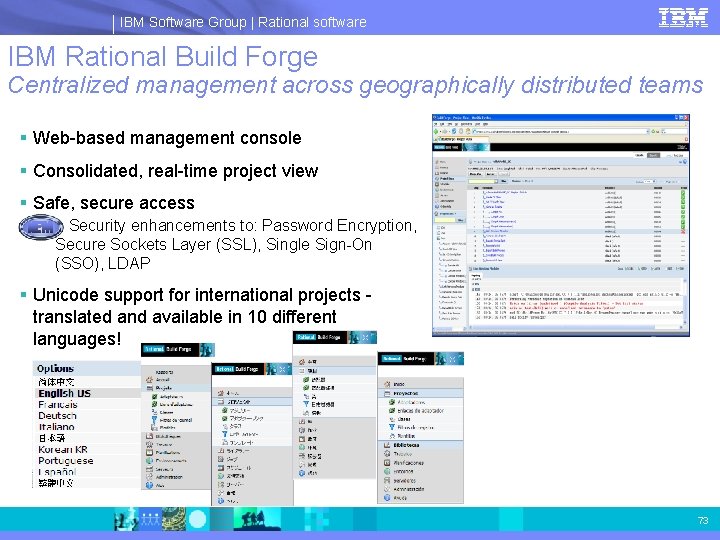Click blue help icon in French panel
720x540 pixels.
tap(149, 485)
